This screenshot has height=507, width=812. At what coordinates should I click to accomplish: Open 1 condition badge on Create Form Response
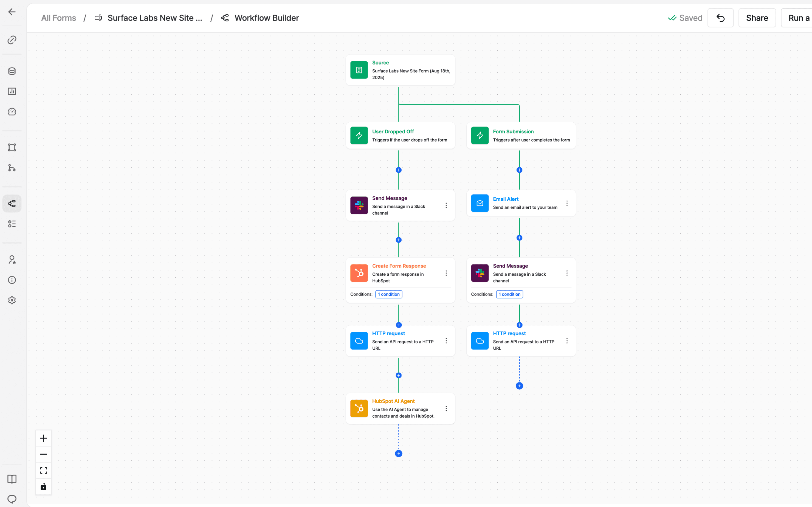(388, 294)
